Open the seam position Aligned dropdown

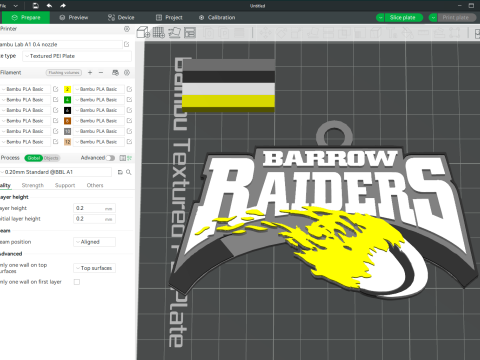[x=94, y=242]
